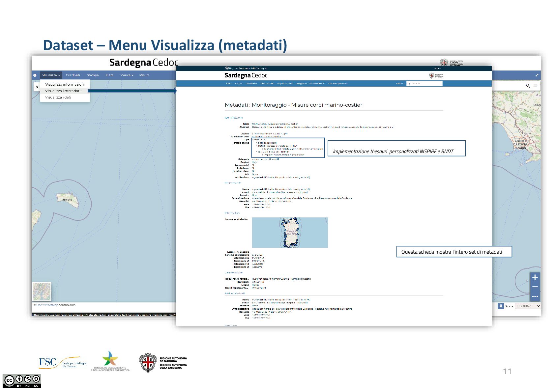Select Visualizza i dati entry
This screenshot has width=555, height=392.
click(65, 97)
